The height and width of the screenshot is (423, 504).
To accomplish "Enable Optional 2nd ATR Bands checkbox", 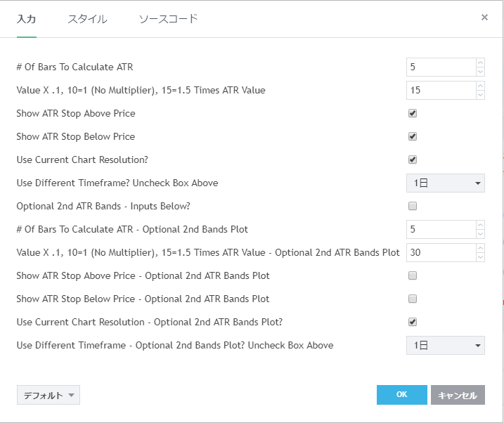I will click(413, 206).
